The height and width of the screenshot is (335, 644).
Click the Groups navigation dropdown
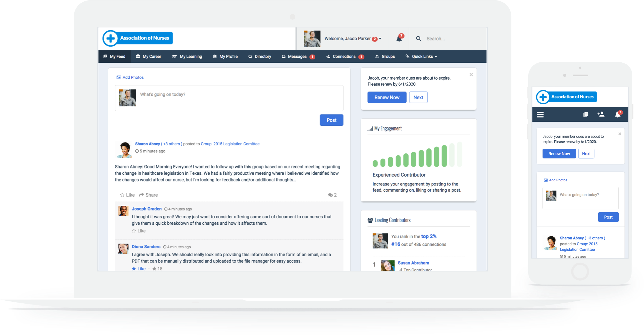pos(385,56)
